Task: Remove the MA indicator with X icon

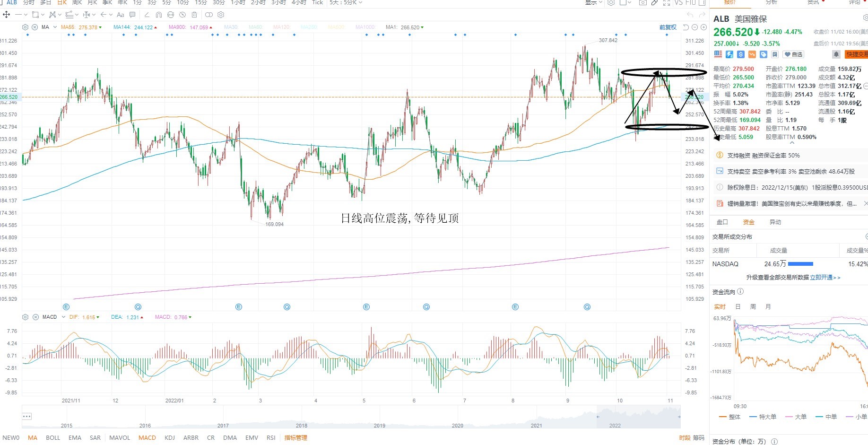Action: click(35, 27)
